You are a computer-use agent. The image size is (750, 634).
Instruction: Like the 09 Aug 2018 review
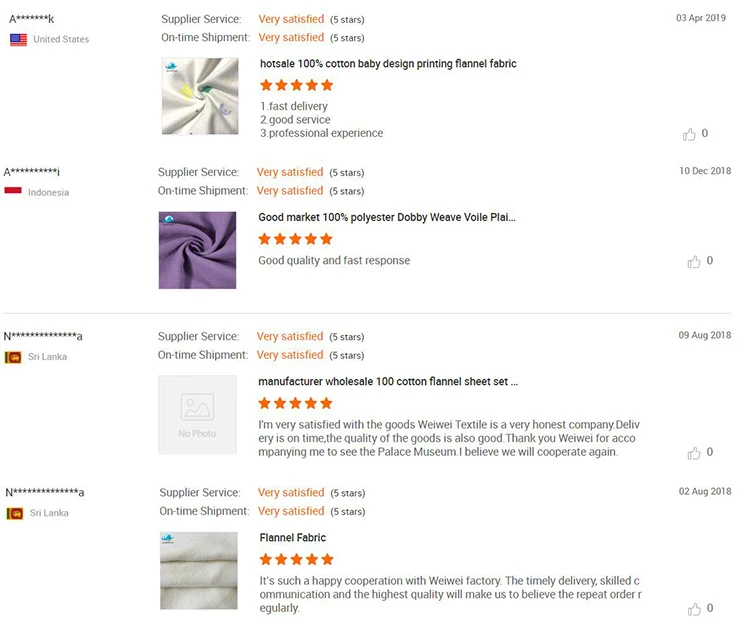point(694,453)
